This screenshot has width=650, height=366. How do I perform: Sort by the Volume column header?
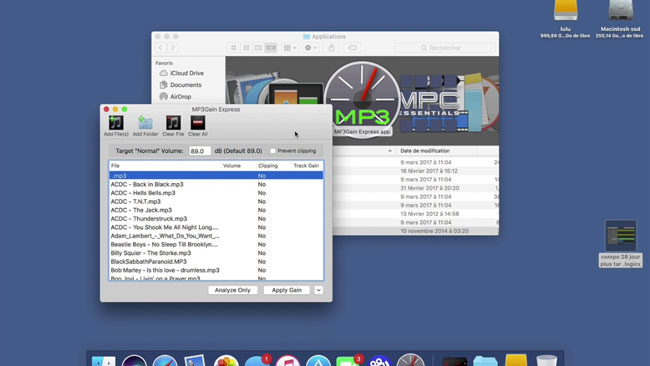[238, 166]
